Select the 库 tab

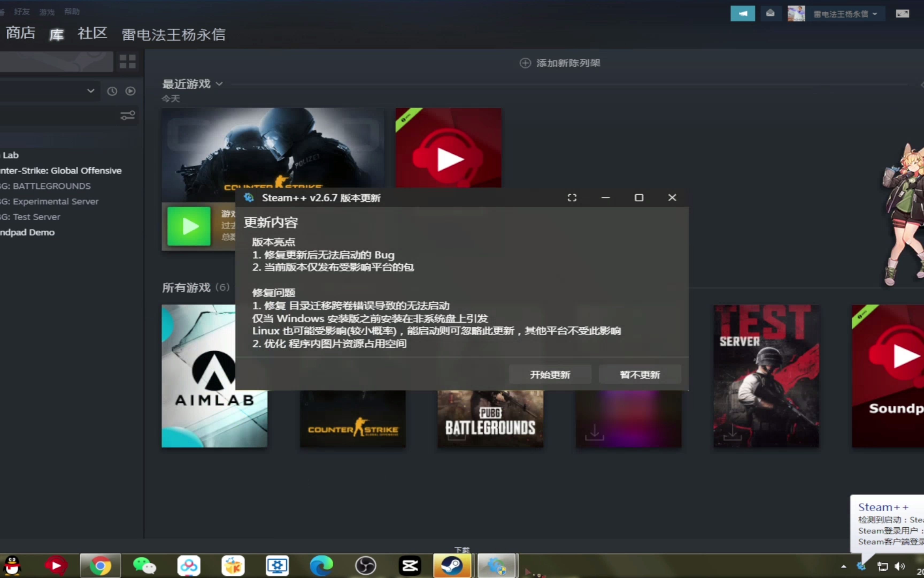click(x=56, y=35)
